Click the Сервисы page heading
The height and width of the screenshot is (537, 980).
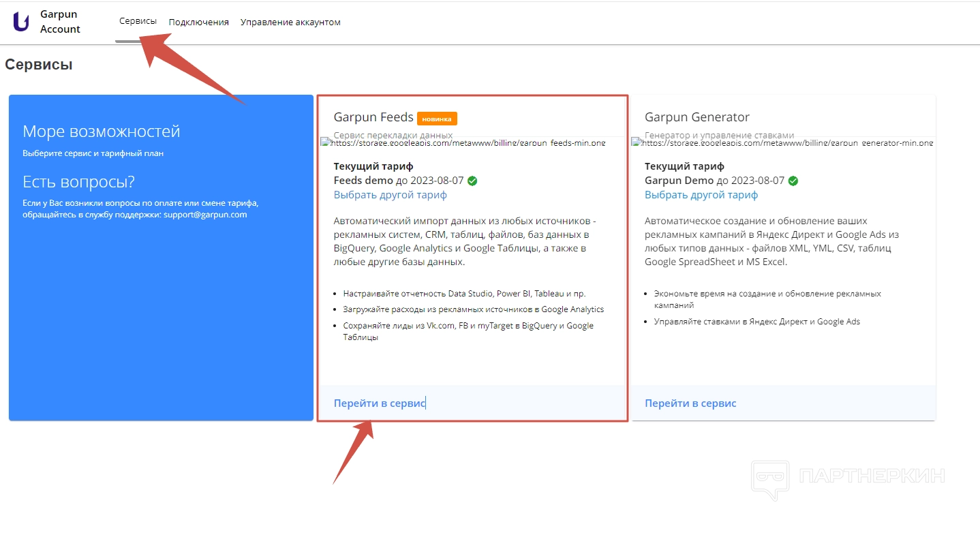(x=39, y=65)
